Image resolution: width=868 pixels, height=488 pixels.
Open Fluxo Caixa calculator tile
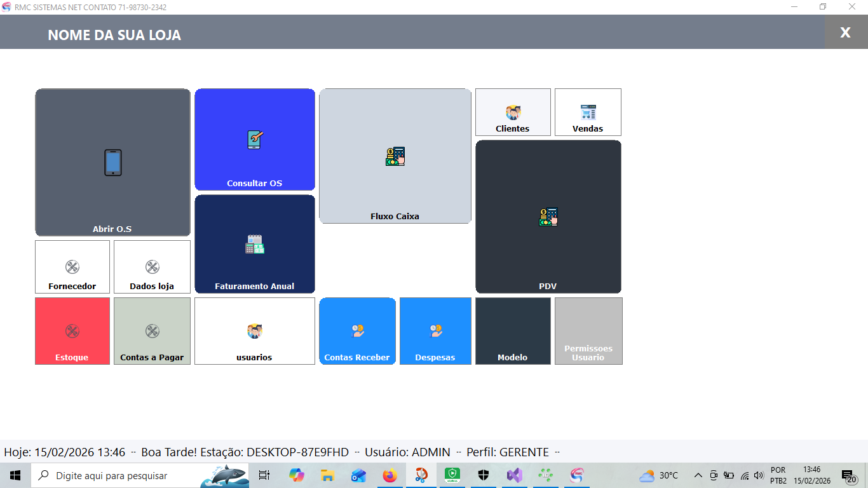(x=395, y=156)
